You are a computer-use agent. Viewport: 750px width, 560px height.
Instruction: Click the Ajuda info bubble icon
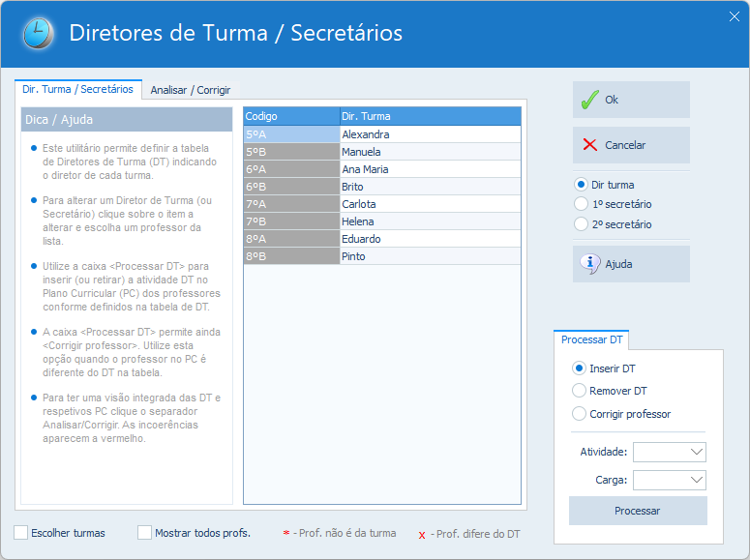(589, 263)
